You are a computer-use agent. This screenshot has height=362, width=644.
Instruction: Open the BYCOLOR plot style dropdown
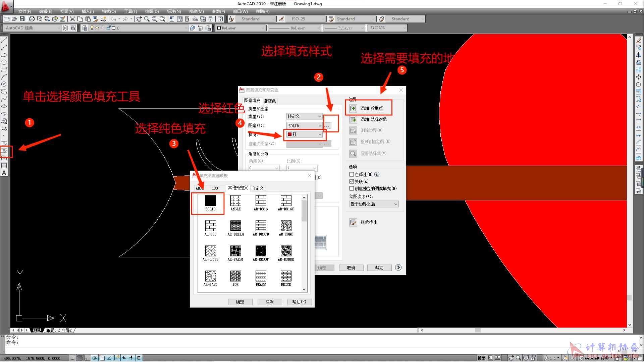click(x=387, y=28)
